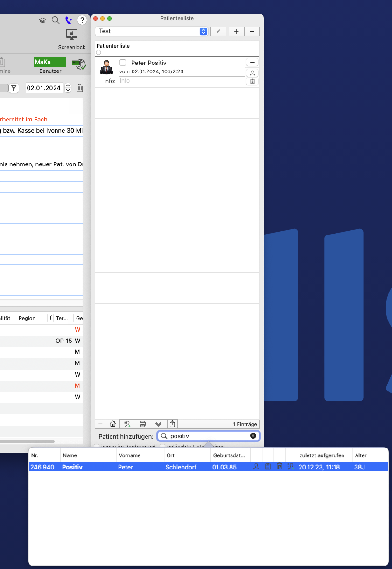
Task: Open the blue phone call icon
Action: (68, 20)
